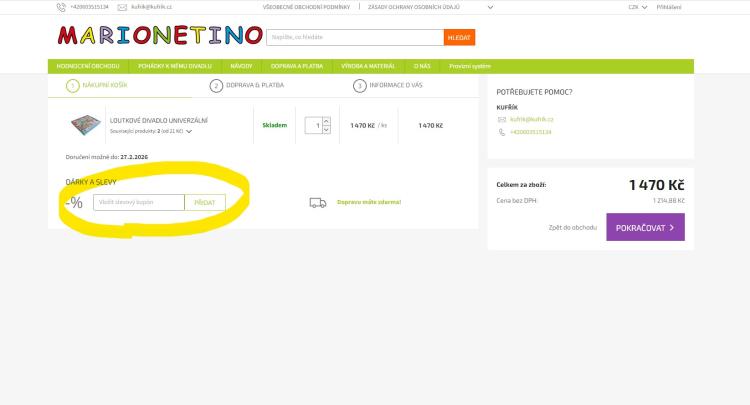Decrease product quantity with down arrow

click(325, 130)
